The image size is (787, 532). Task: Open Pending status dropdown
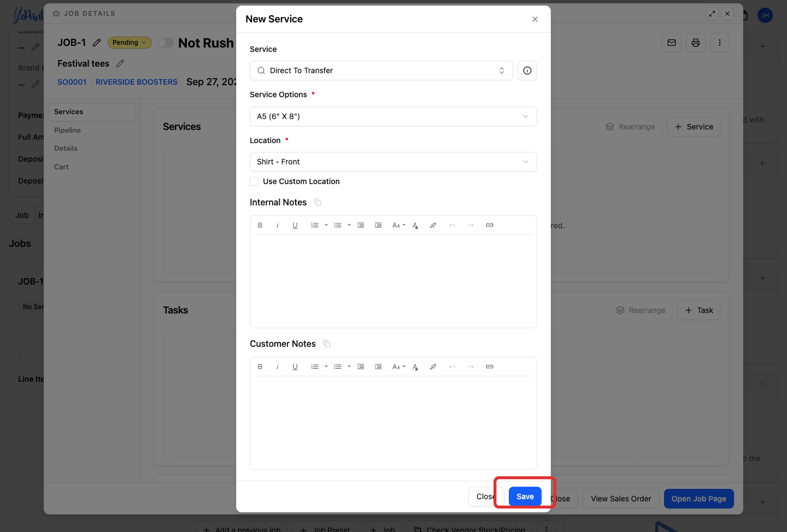coord(130,43)
